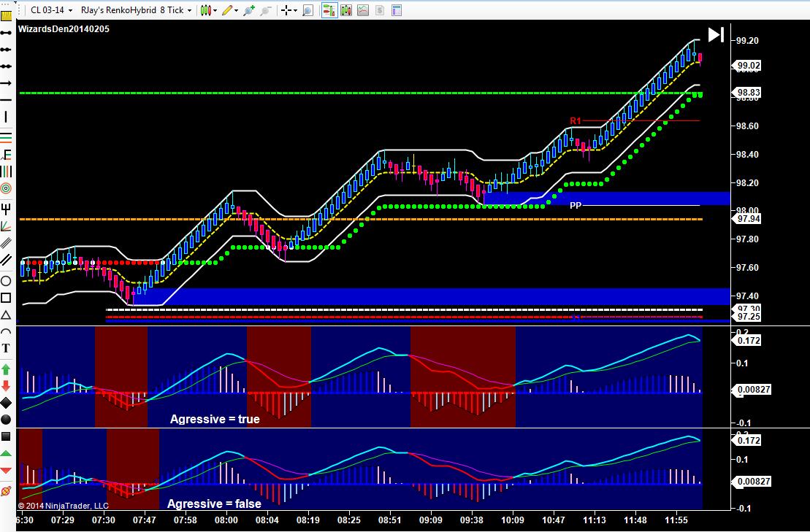Click the 97.25 price axis label
Image resolution: width=810 pixels, height=532 pixels.
[x=747, y=316]
